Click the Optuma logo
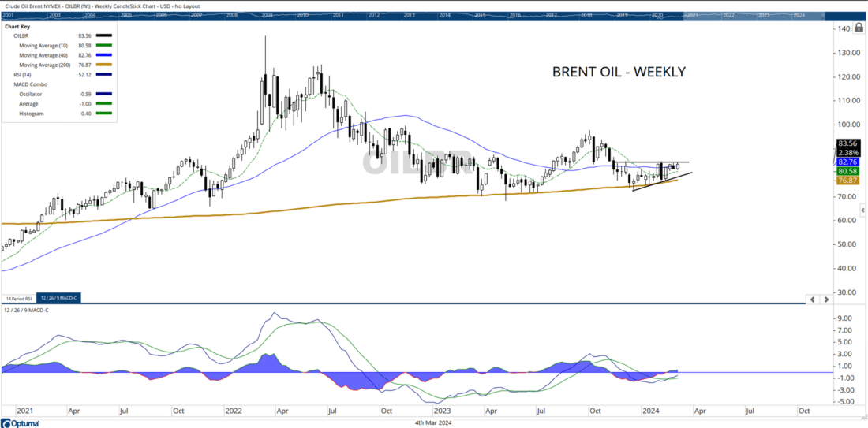 [x=17, y=421]
